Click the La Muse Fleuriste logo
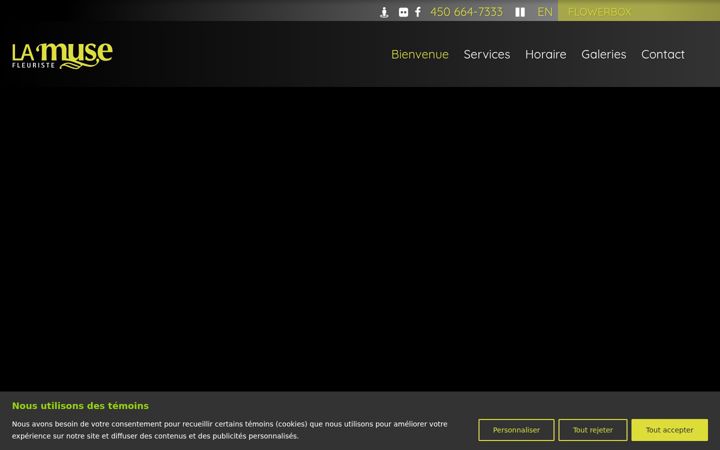Screen dimensions: 720x450 coord(62,56)
